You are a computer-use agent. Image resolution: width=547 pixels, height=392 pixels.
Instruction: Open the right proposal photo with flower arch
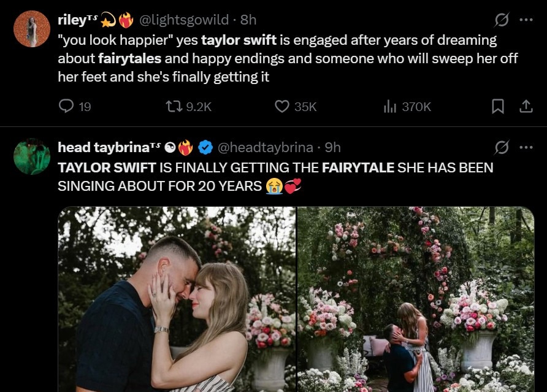click(416, 299)
